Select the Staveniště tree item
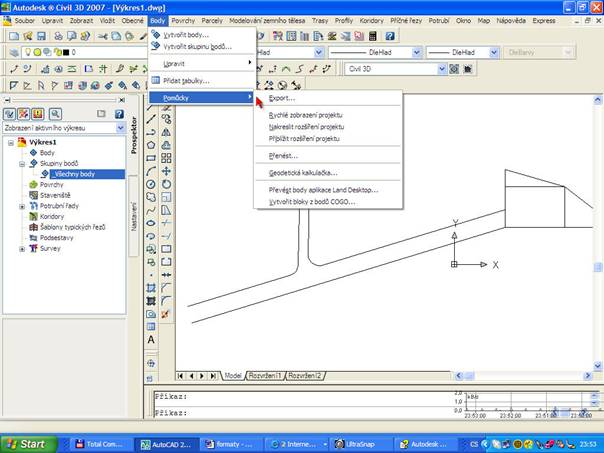This screenshot has width=604, height=453. [55, 195]
